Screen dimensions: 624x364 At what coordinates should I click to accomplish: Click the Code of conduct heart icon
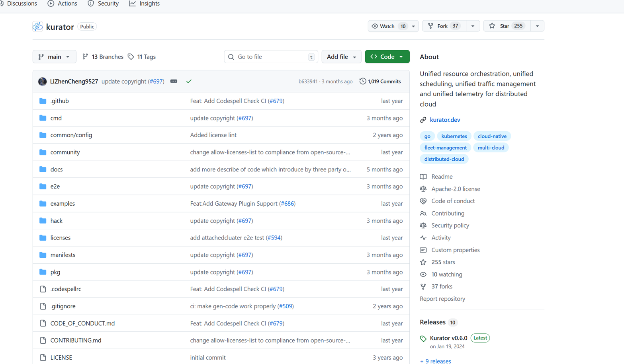pos(423,201)
